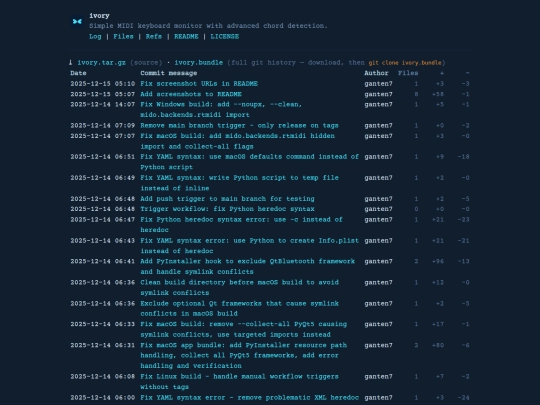Click date '2025-12-14 14:07'
This screenshot has width=540, height=405.
point(103,104)
